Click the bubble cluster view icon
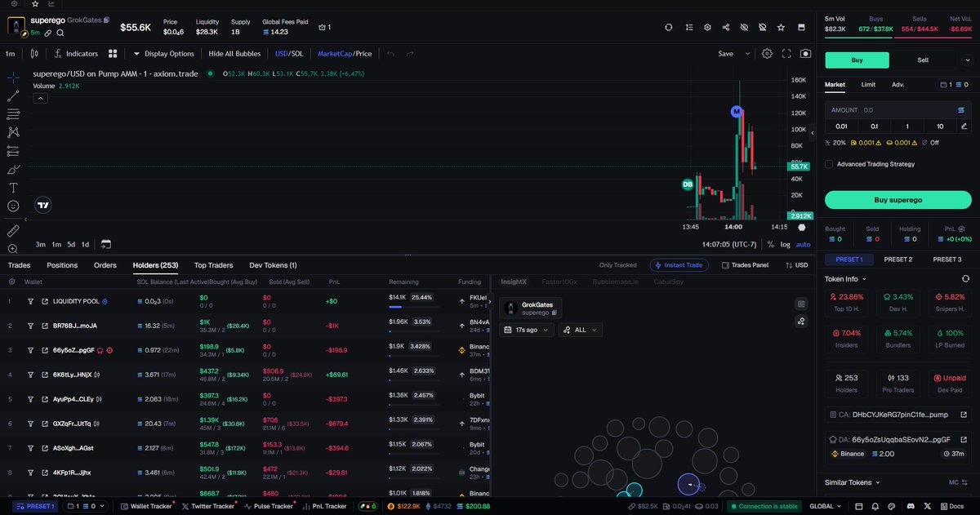Viewport: 980px width, 515px height. pos(801,322)
